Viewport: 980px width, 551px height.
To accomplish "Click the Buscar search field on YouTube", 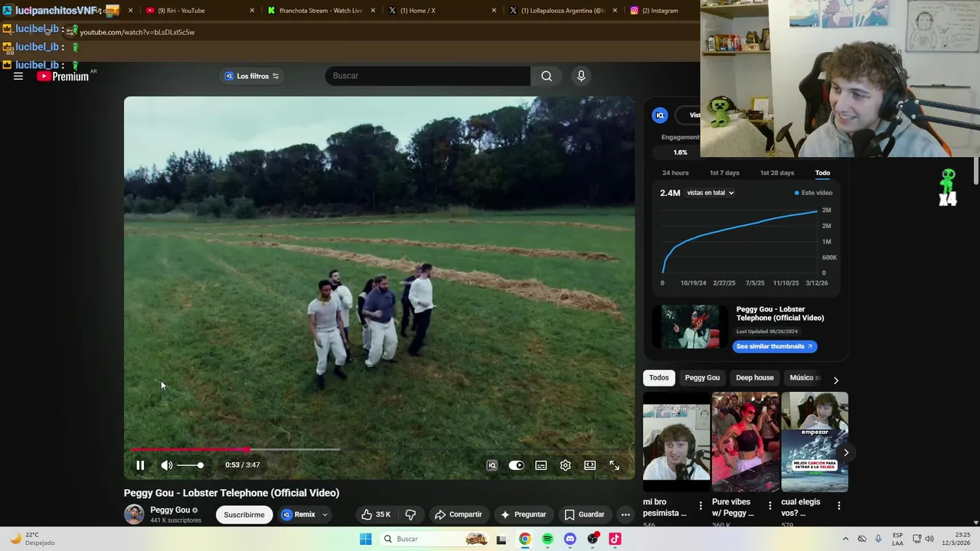I will click(428, 76).
